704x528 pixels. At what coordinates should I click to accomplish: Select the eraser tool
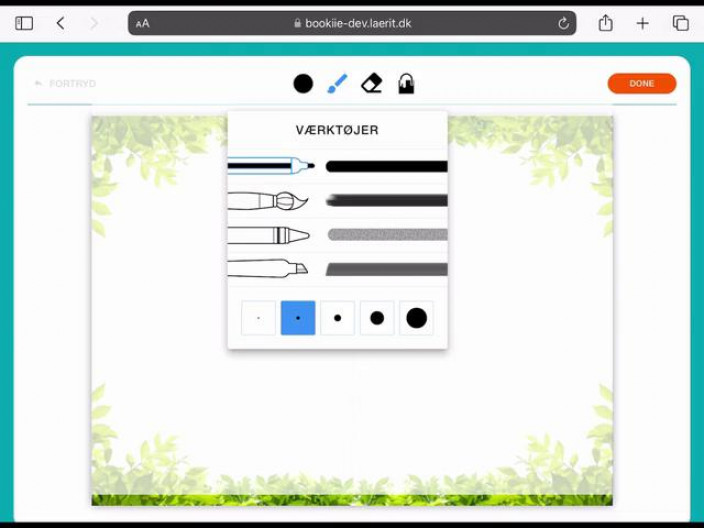[371, 84]
